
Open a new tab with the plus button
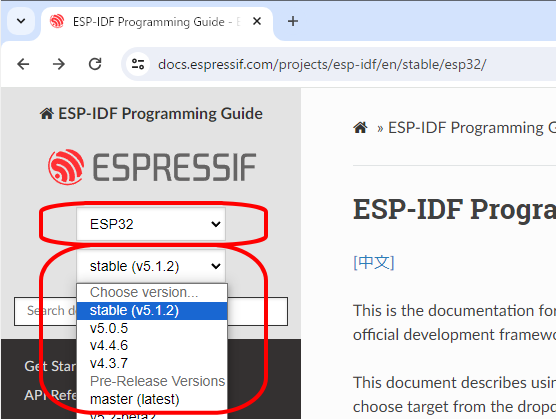(293, 21)
